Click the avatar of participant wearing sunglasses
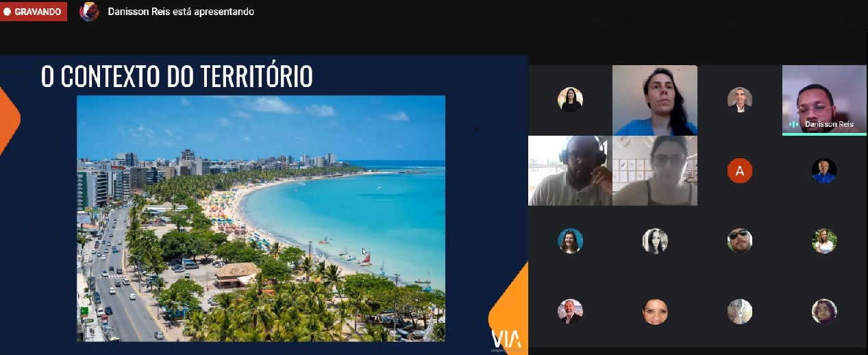The width and height of the screenshot is (868, 355). tap(739, 241)
